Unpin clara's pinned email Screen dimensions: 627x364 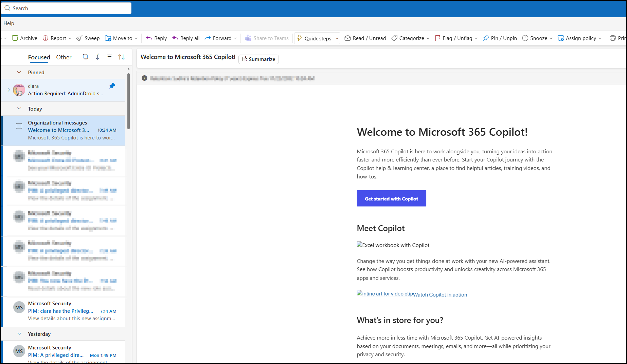(112, 86)
